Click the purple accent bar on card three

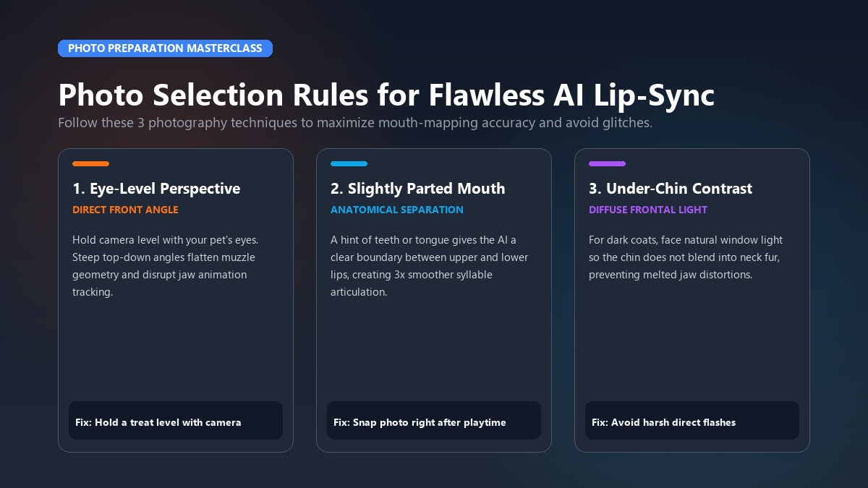(607, 163)
